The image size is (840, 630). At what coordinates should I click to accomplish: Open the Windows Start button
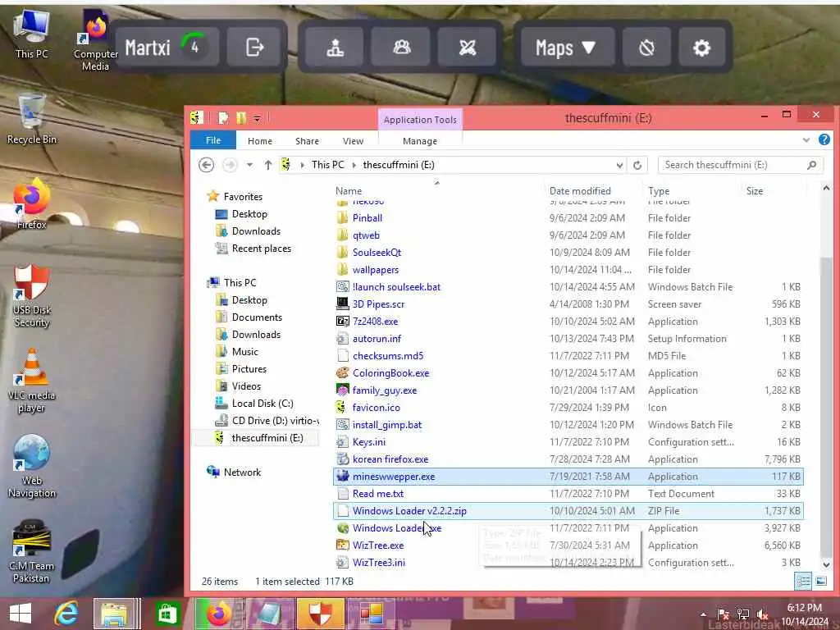pyautogui.click(x=21, y=614)
